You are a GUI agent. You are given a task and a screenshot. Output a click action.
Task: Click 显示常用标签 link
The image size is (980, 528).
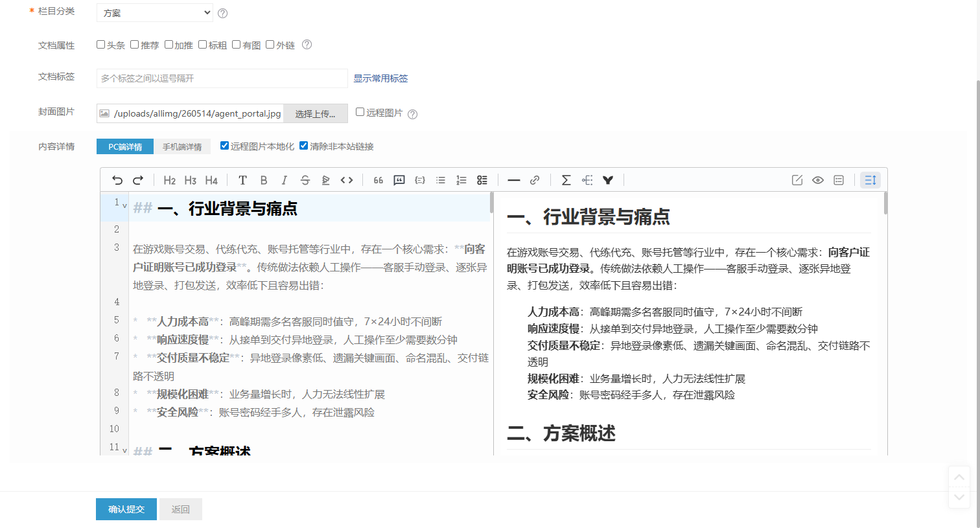click(x=380, y=78)
